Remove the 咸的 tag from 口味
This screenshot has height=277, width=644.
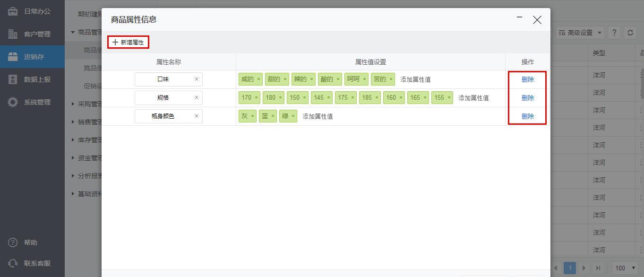pyautogui.click(x=258, y=79)
